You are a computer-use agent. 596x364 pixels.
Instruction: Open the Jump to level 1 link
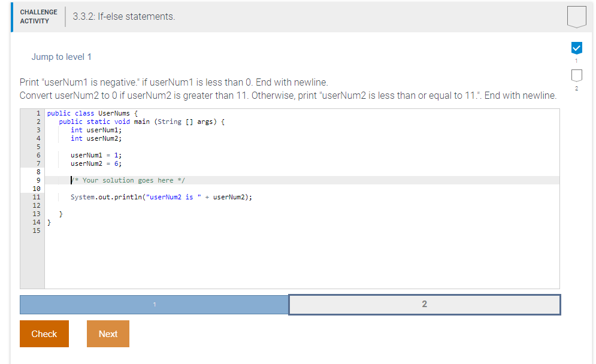click(x=61, y=57)
